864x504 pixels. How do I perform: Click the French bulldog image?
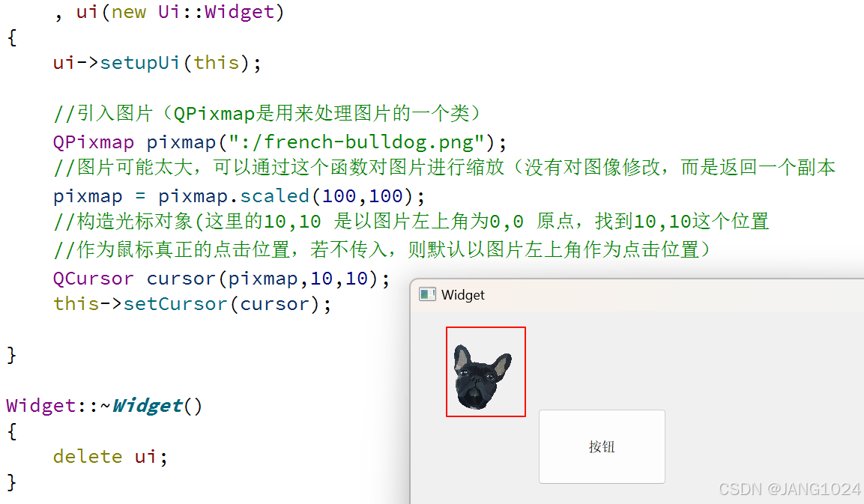pyautogui.click(x=483, y=377)
